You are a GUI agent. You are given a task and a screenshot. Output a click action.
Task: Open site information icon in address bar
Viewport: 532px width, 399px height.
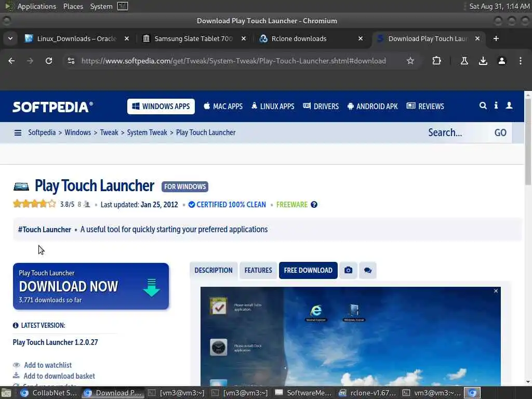point(71,61)
